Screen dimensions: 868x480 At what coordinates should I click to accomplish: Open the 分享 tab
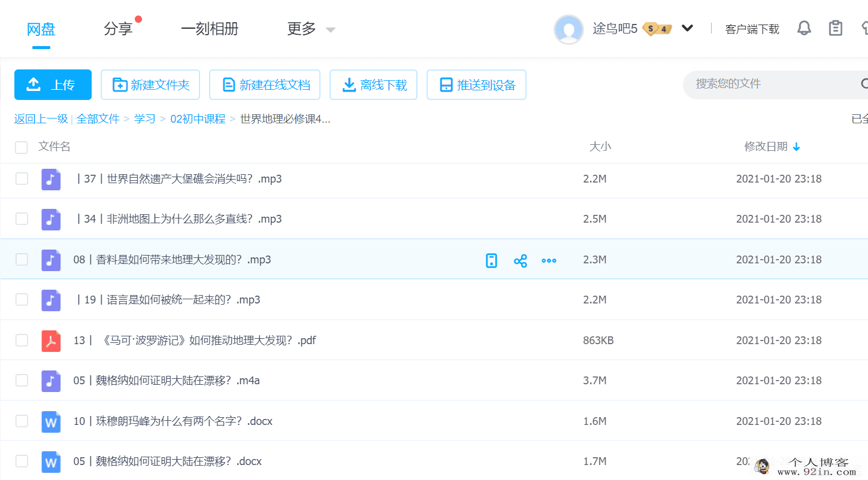118,29
